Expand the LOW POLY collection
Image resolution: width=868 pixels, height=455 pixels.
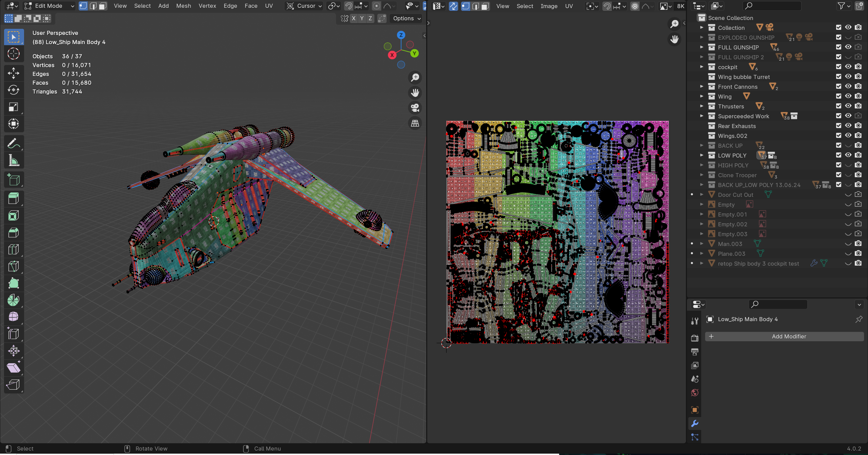coord(702,155)
